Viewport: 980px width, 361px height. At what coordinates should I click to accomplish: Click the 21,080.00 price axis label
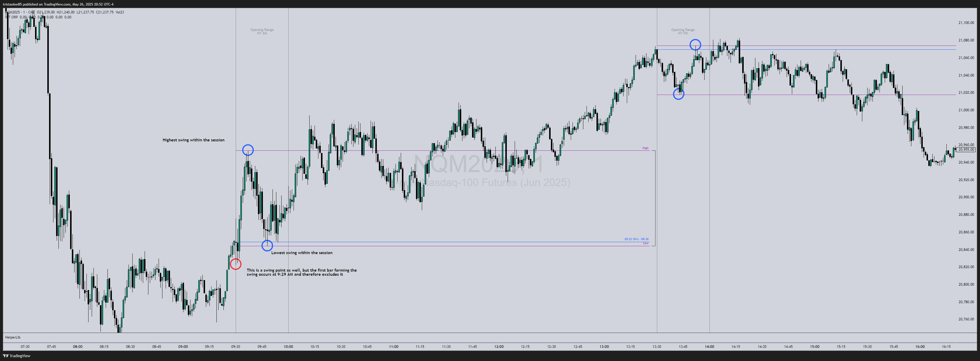coord(966,40)
